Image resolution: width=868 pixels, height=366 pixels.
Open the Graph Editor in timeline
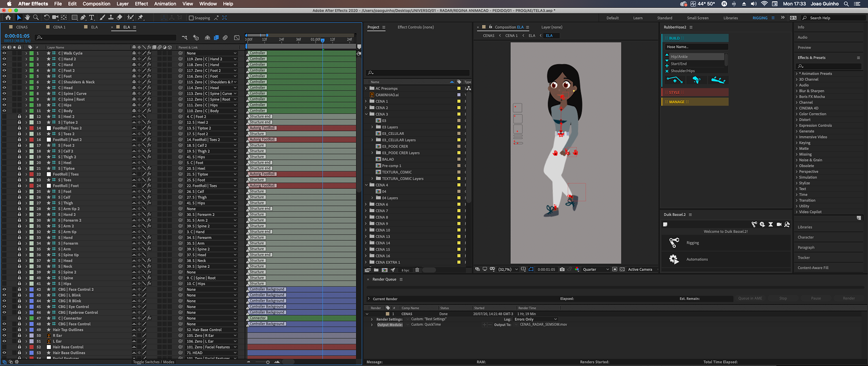[x=236, y=38]
